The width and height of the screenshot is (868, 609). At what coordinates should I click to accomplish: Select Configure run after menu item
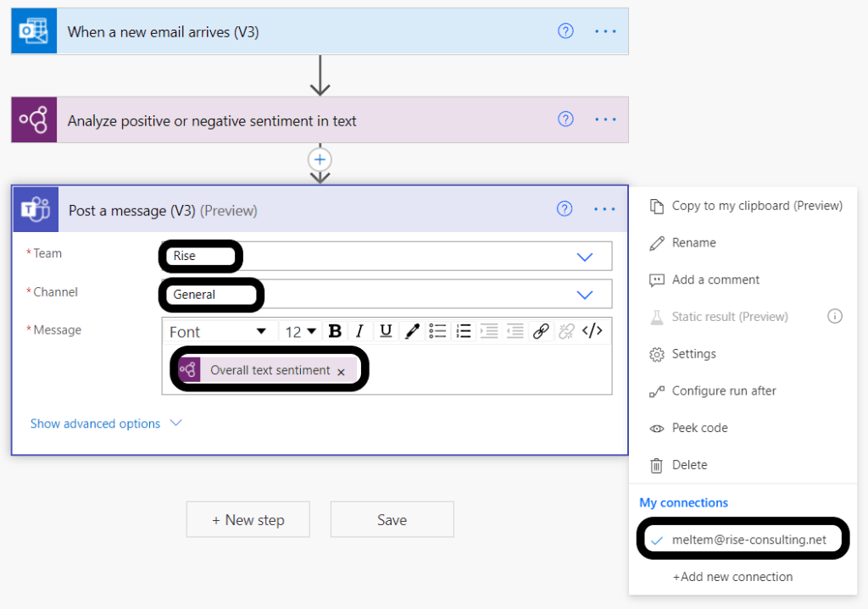[723, 390]
